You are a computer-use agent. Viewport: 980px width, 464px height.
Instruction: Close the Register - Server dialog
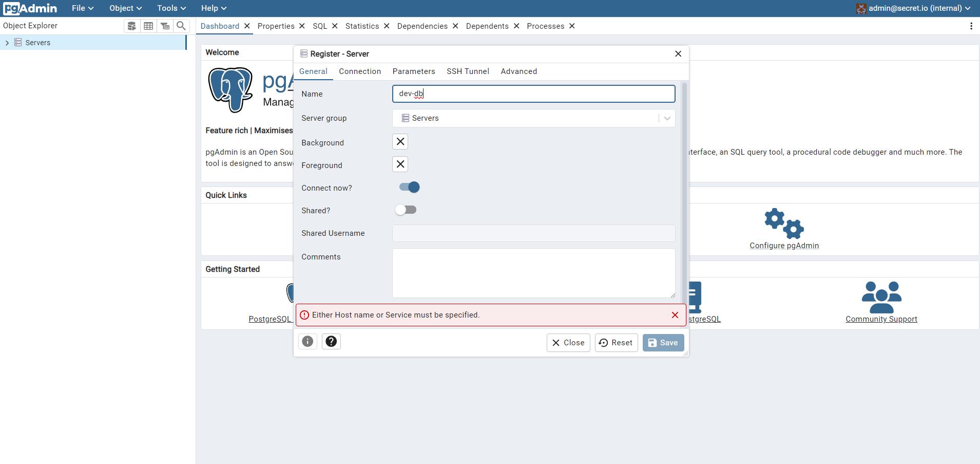point(678,54)
